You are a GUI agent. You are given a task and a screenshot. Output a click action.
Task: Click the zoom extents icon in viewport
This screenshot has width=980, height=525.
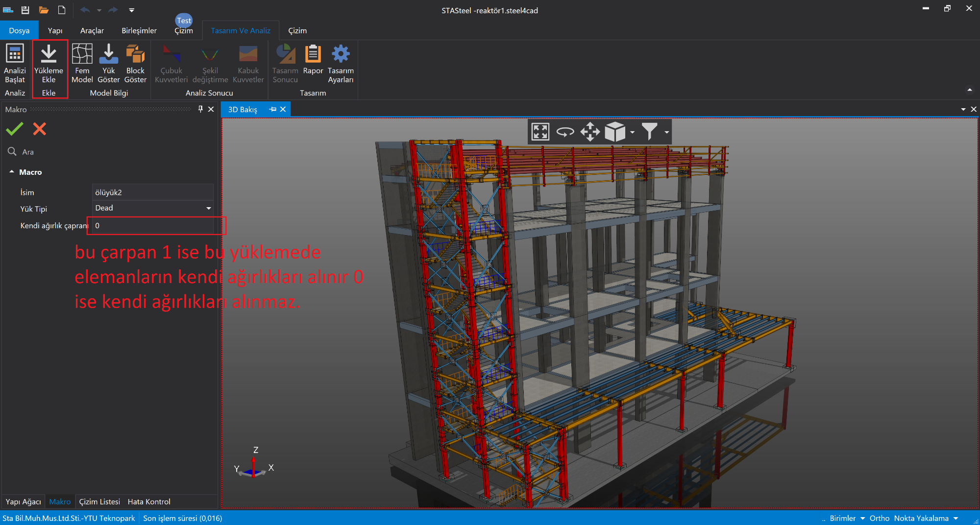[x=540, y=132]
